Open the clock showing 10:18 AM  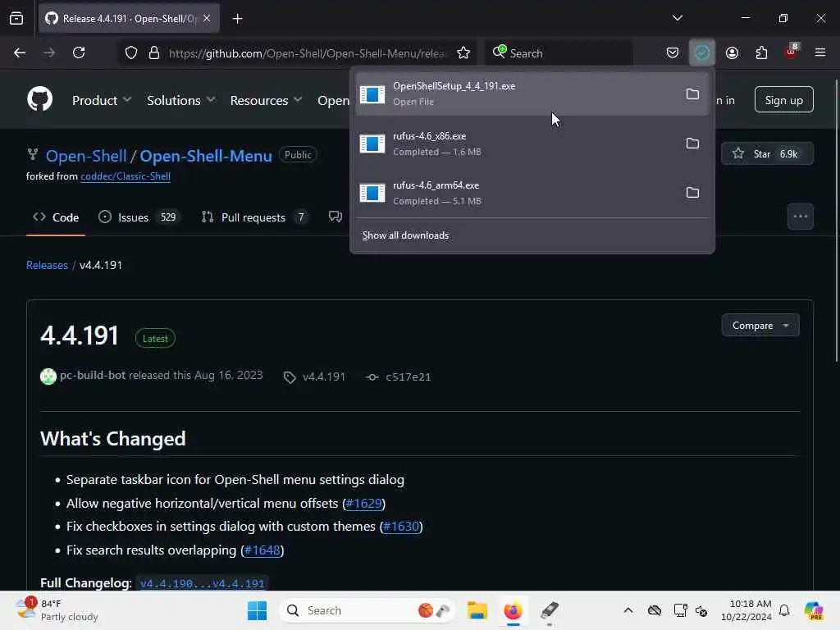(746, 610)
